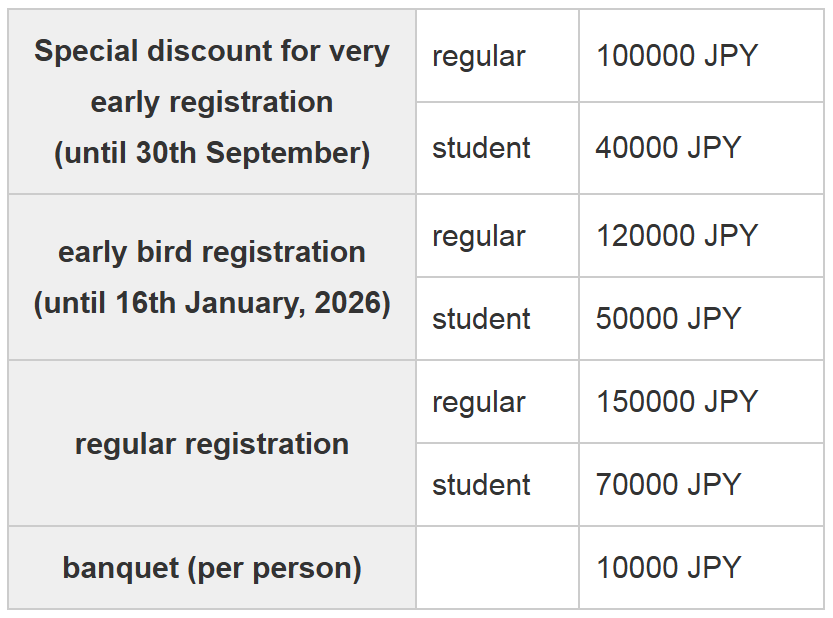Image resolution: width=833 pixels, height=618 pixels.
Task: Click the empty cell in the banquet row
Action: (x=497, y=568)
